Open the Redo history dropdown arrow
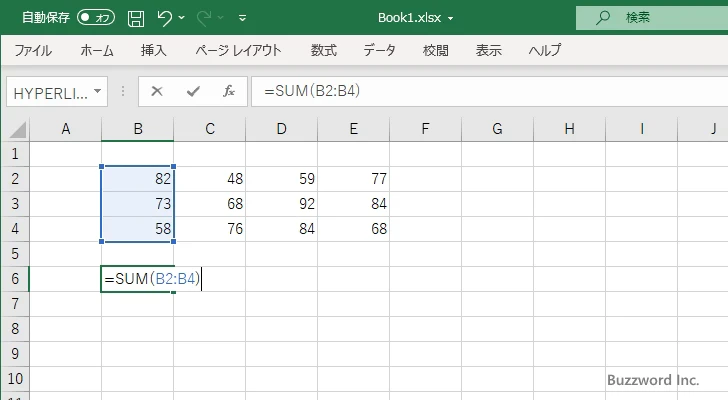This screenshot has width=728, height=400. point(221,18)
